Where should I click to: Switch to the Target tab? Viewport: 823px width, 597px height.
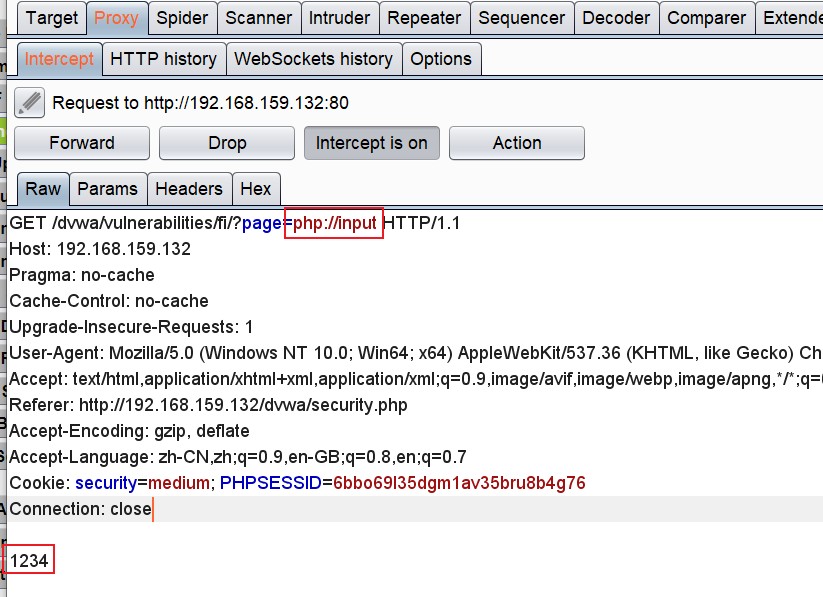click(51, 17)
